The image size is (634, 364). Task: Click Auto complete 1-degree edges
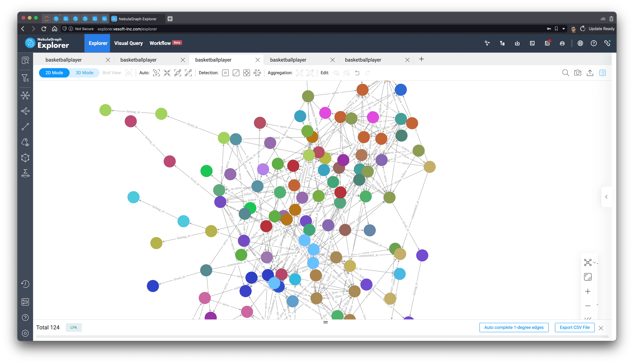pyautogui.click(x=514, y=327)
